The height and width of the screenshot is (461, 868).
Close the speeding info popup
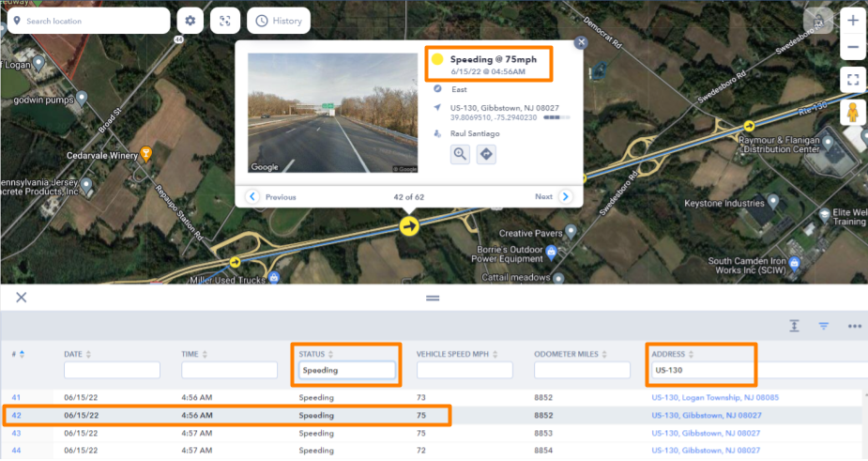tap(581, 42)
